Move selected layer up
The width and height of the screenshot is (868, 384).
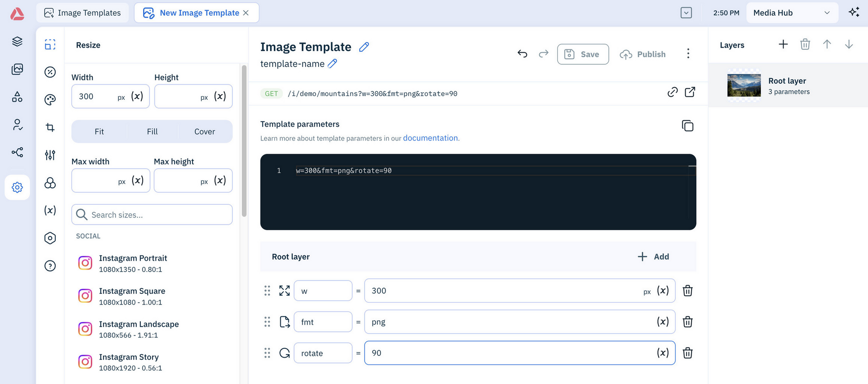[x=827, y=44]
